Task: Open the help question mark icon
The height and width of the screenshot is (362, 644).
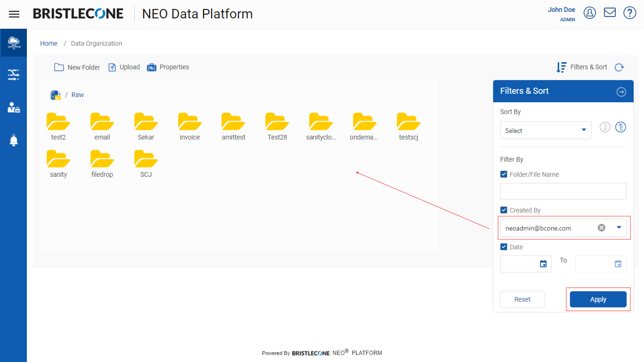Action: [630, 13]
